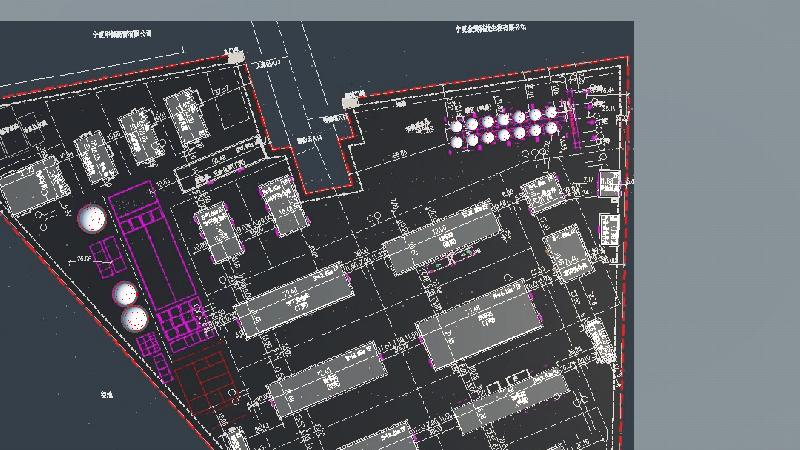Select the upper small white box on the right boundary
Image resolution: width=800 pixels, height=450 pixels.
[609, 183]
